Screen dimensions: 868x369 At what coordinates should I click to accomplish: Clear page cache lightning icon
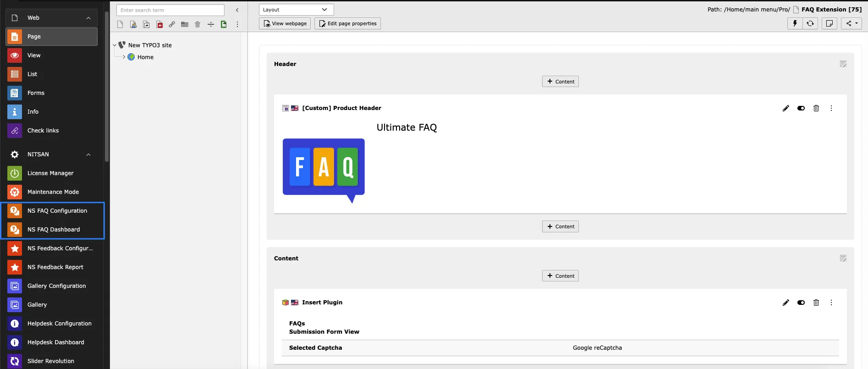(x=795, y=23)
